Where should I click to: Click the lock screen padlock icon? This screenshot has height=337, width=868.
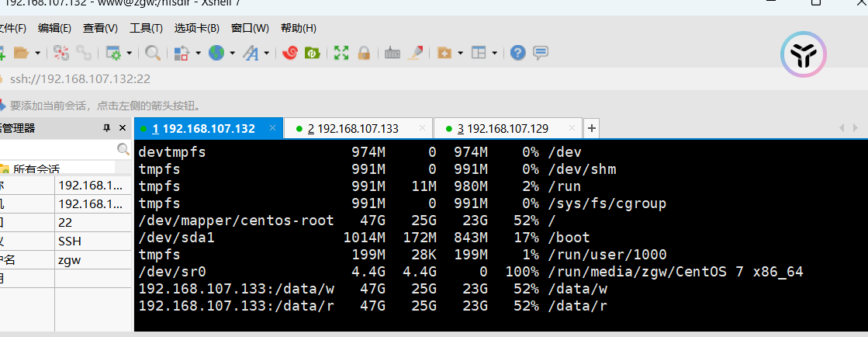click(363, 53)
